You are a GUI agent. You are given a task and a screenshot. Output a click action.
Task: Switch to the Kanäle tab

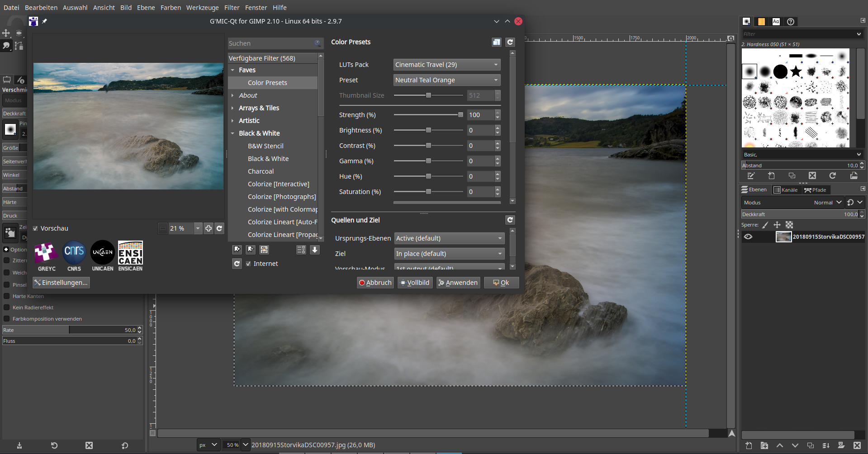(x=786, y=190)
